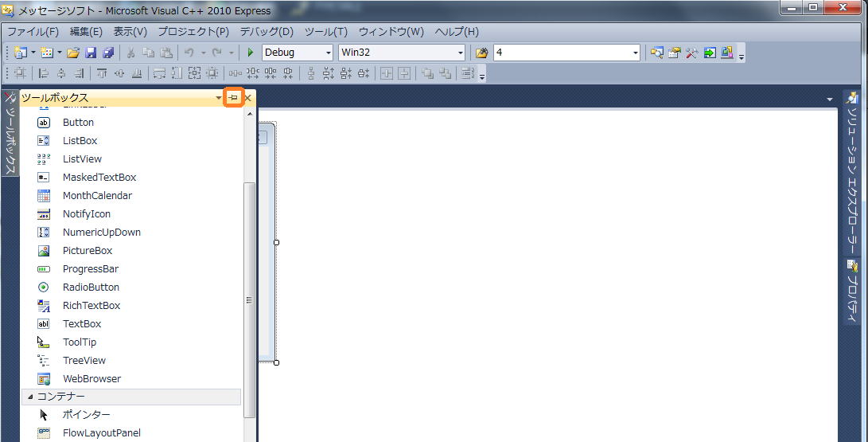Click the Send to Back icon
Viewport: 868px width, 442px height.
point(445,73)
